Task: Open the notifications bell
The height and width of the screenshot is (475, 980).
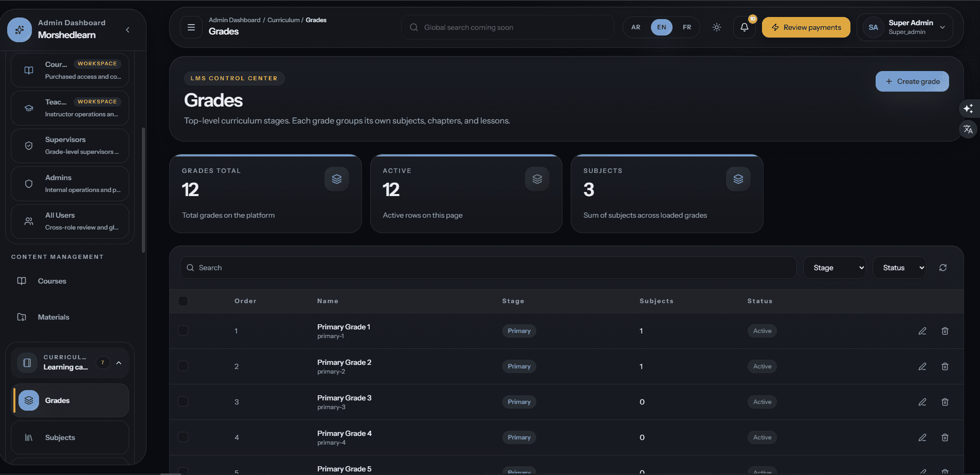Action: (x=744, y=27)
